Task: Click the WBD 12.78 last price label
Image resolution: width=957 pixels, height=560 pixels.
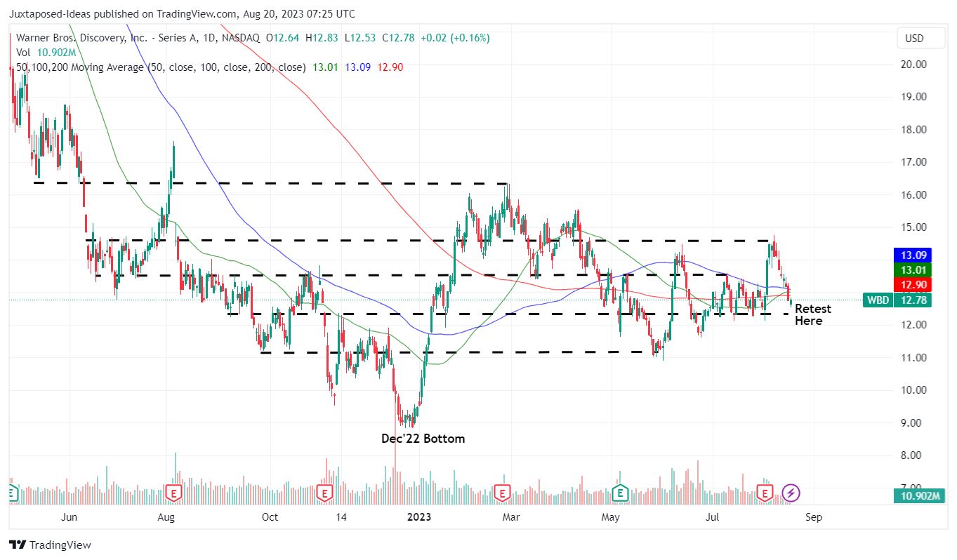Action: coord(899,300)
